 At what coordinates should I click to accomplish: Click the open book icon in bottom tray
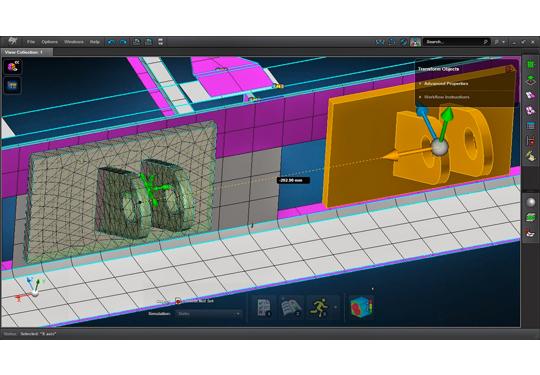click(291, 307)
